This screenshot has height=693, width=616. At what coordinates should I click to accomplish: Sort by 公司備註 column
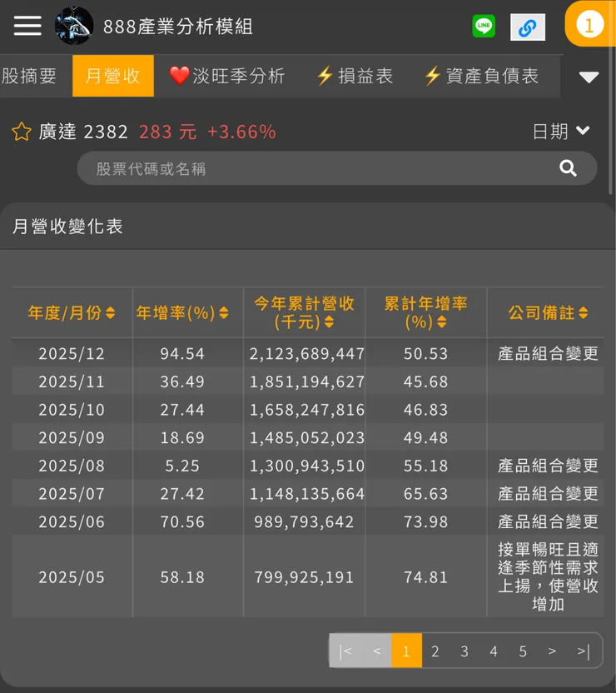[548, 313]
